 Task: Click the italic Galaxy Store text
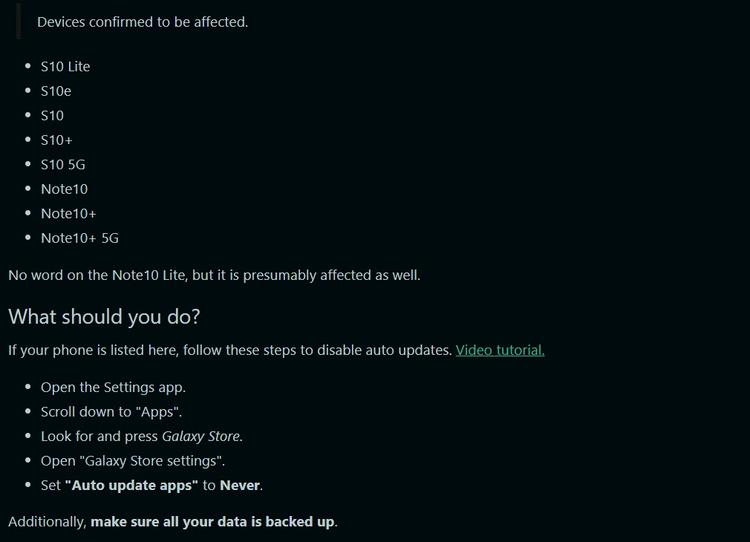pos(201,436)
